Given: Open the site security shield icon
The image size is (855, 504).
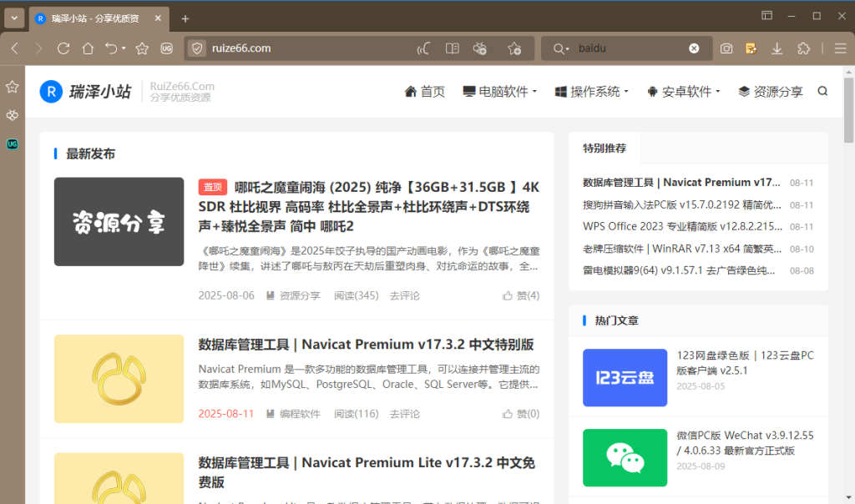Looking at the screenshot, I should pyautogui.click(x=197, y=48).
